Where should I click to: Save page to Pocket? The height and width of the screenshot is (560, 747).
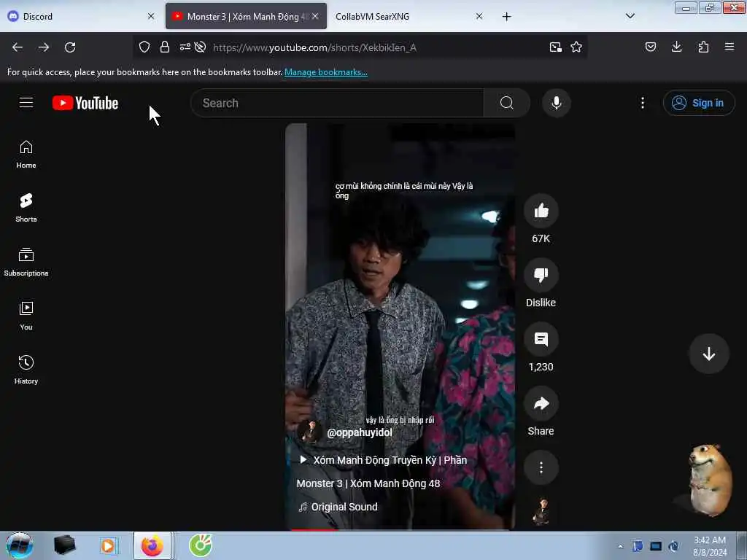coord(650,47)
